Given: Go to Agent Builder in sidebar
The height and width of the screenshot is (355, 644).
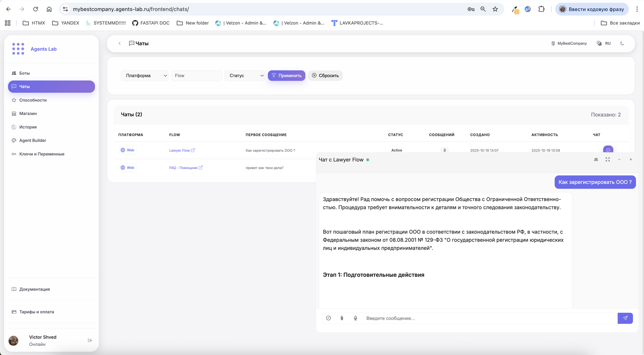Looking at the screenshot, I should coord(32,140).
